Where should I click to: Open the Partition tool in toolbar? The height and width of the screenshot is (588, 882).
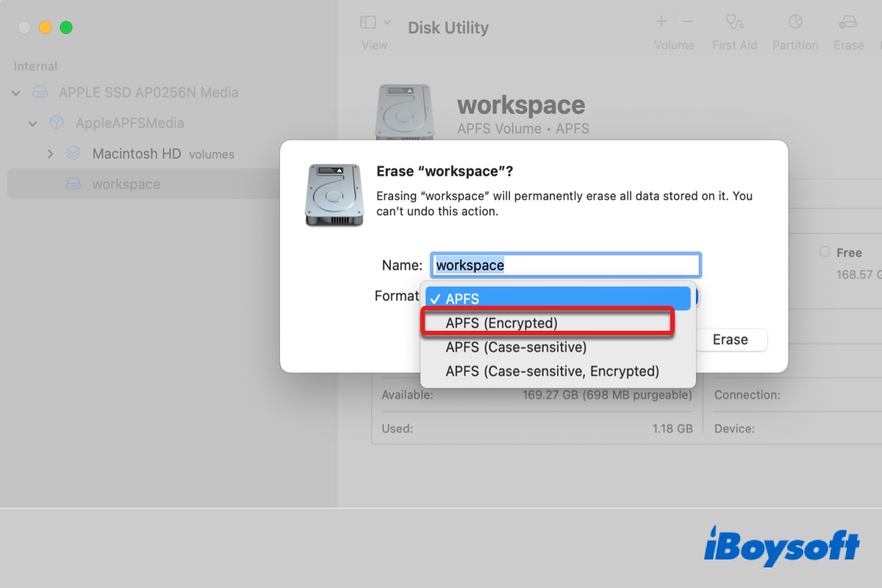(795, 23)
